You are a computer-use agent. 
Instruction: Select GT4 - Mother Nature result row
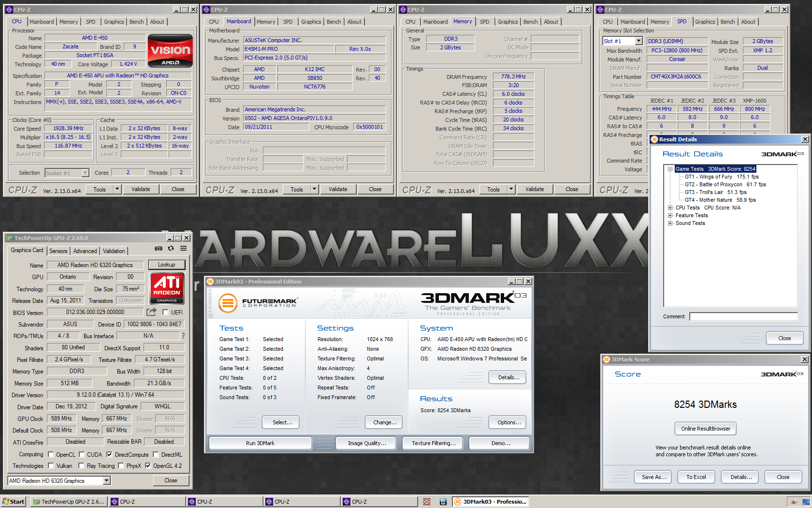coord(720,200)
